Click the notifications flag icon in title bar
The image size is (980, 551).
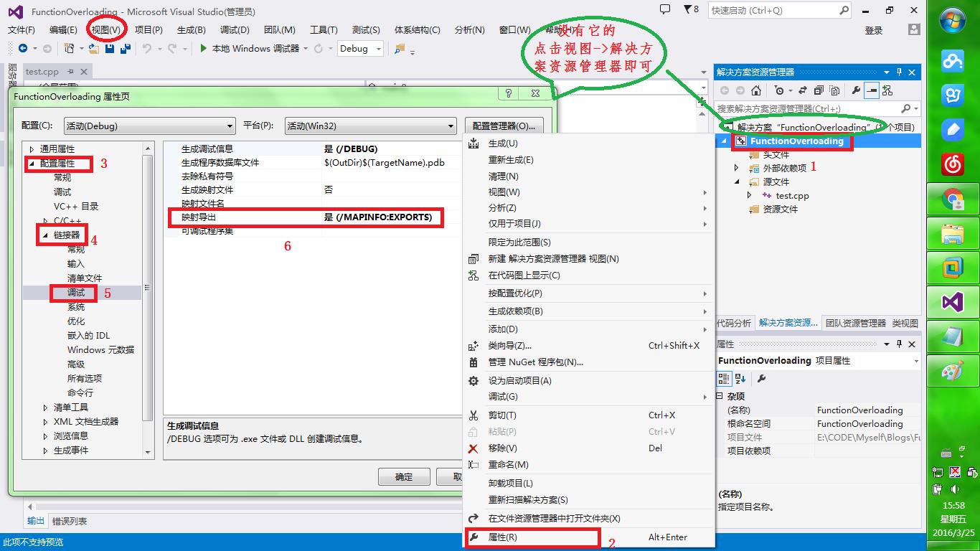pyautogui.click(x=686, y=9)
